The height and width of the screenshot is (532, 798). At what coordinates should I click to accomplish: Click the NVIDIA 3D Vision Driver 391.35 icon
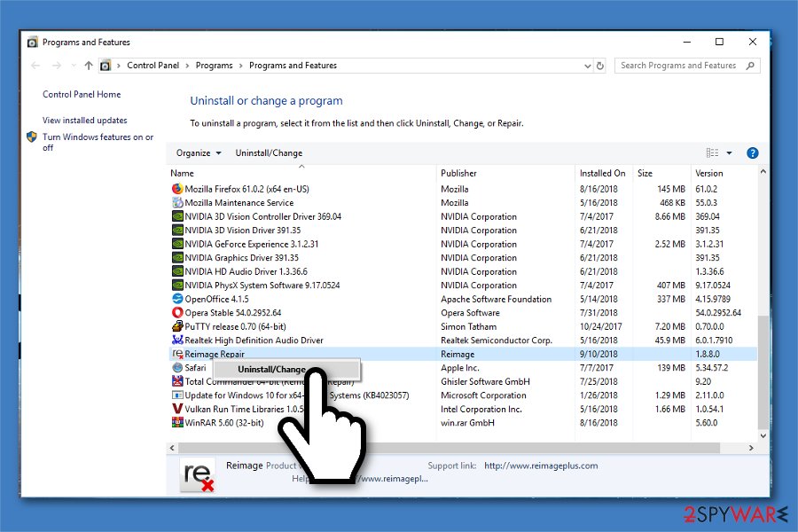[177, 231]
